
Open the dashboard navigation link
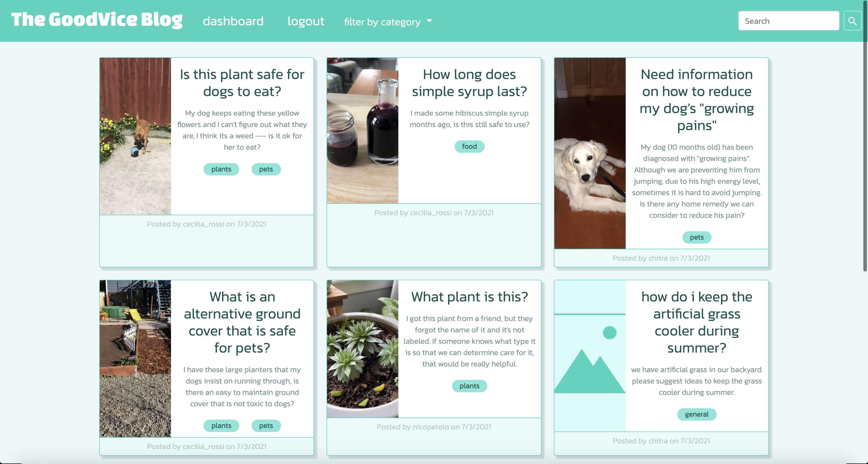[x=233, y=21]
